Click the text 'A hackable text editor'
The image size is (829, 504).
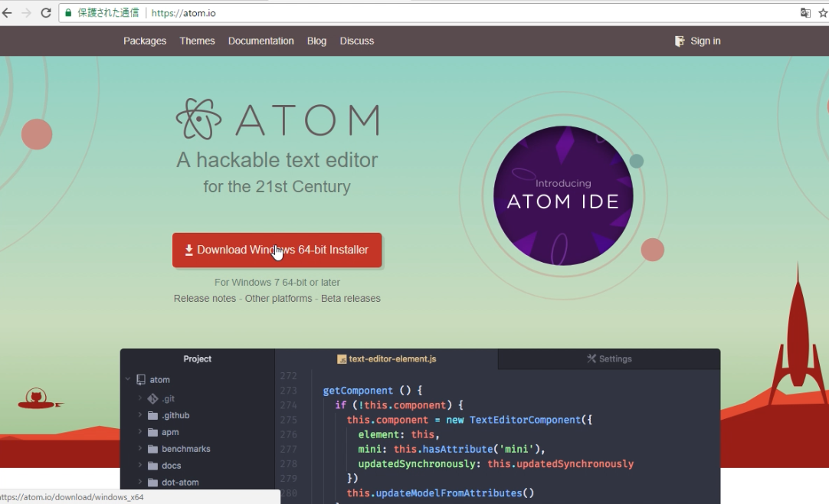[277, 160]
